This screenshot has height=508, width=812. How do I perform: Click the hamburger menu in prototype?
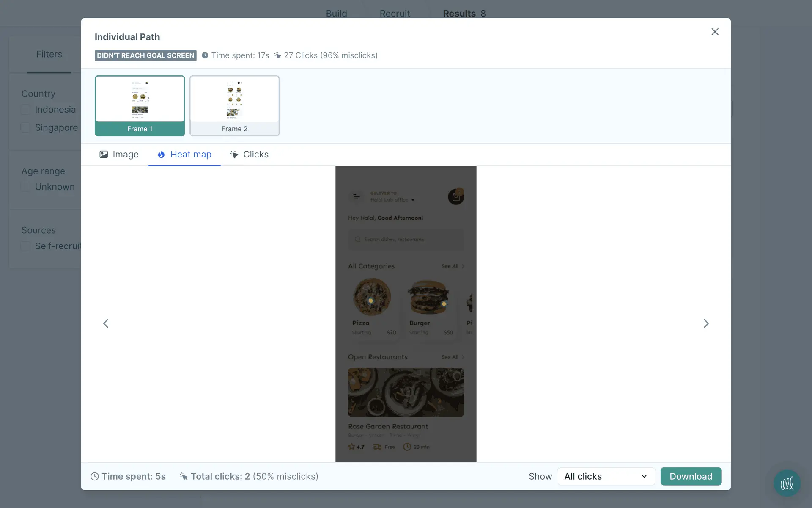point(357,197)
